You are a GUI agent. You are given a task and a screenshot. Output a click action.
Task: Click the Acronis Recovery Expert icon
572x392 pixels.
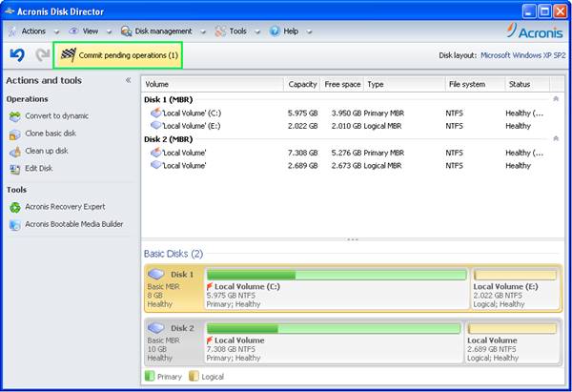(x=15, y=208)
